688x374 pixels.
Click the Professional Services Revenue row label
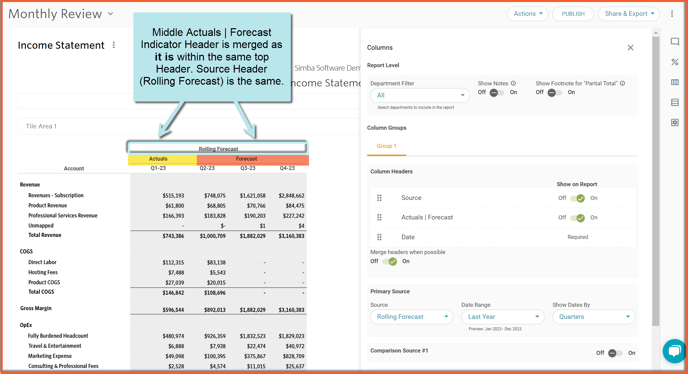click(63, 216)
